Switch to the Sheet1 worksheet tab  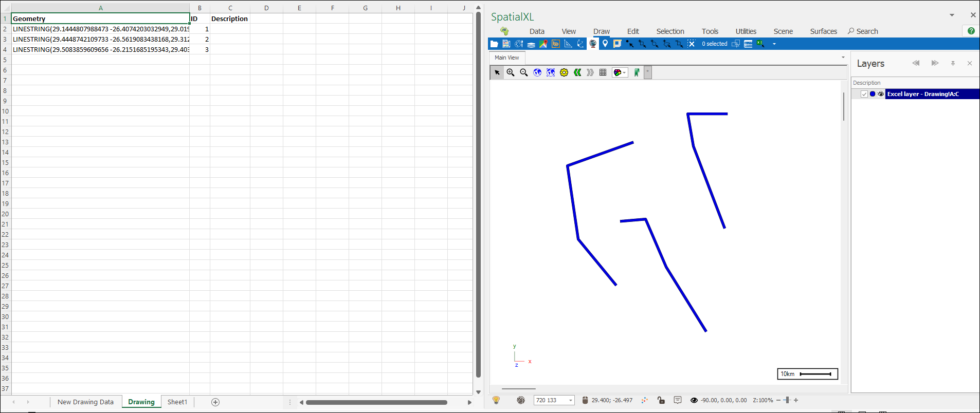point(177,402)
